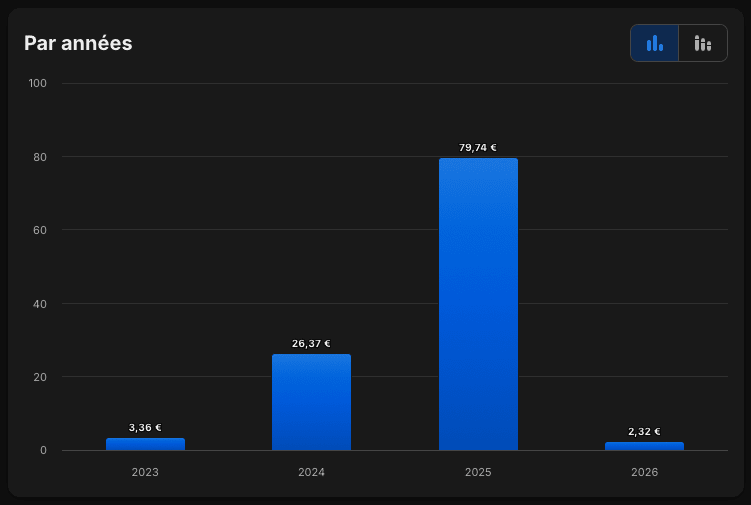Click the 2,32 € value label
Image resolution: width=751 pixels, height=505 pixels.
coord(644,432)
